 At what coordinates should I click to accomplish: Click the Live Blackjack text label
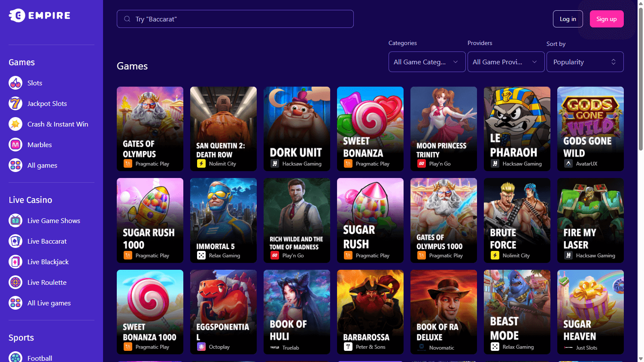click(x=48, y=262)
